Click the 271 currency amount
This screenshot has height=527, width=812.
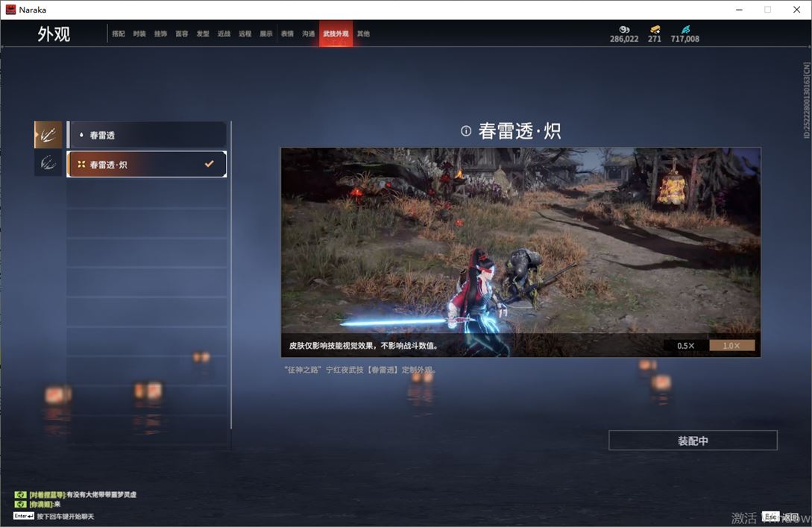[x=655, y=39]
